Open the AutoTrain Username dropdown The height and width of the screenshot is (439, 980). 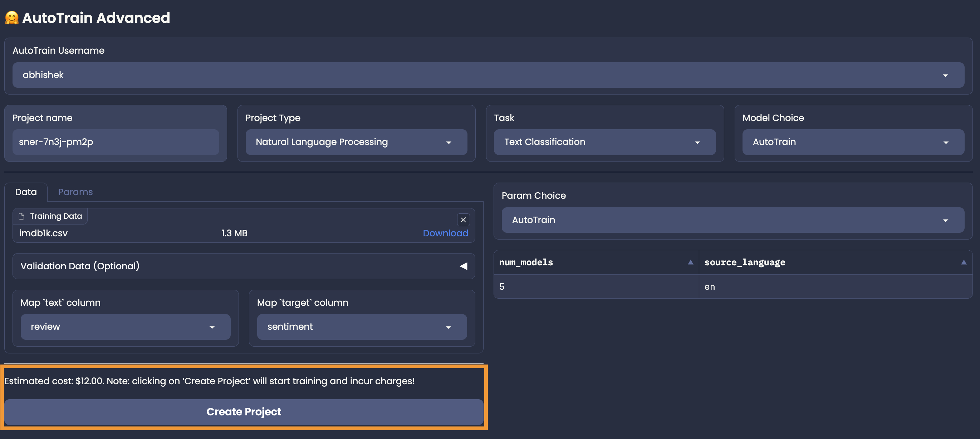tap(488, 75)
